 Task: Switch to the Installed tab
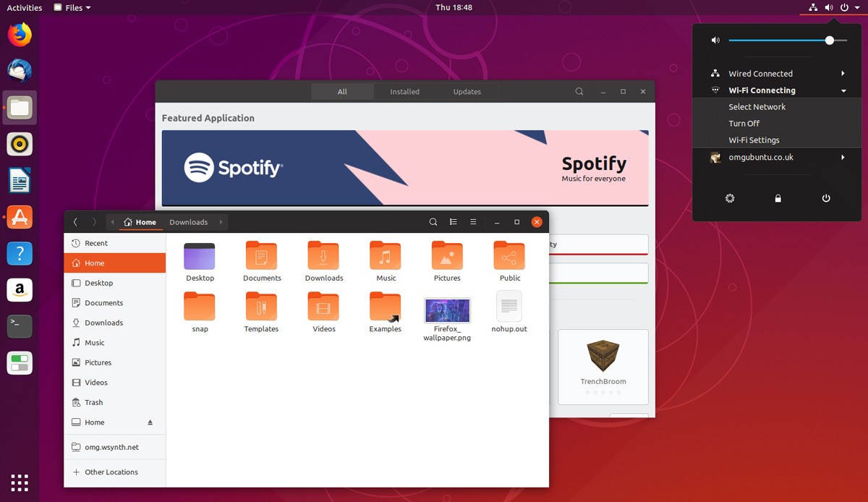[x=404, y=91]
